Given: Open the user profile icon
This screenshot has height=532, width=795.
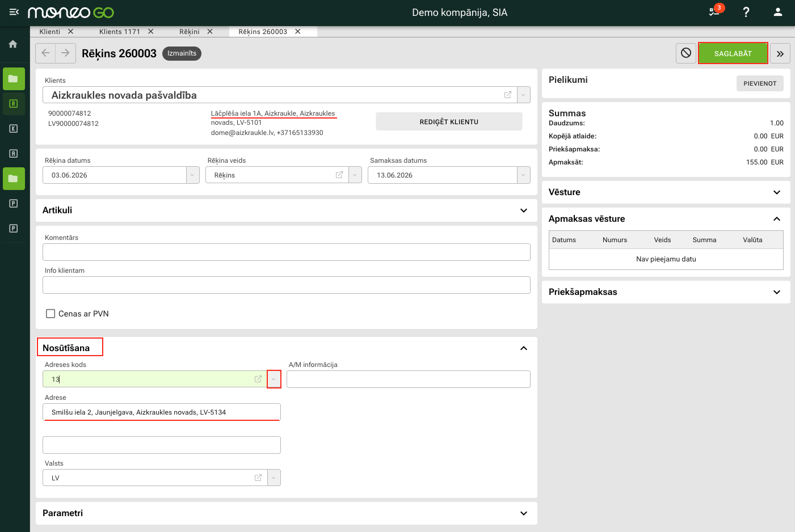Looking at the screenshot, I should pos(778,12).
